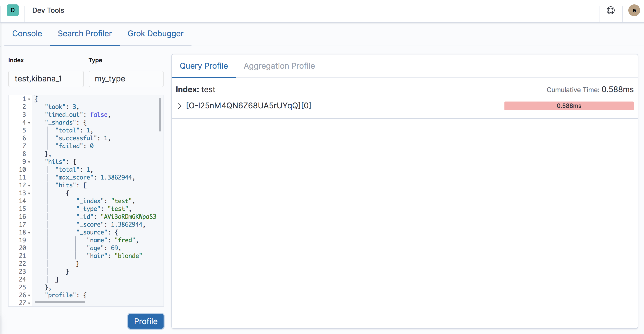The width and height of the screenshot is (644, 334).
Task: Click the 0.588ms timing bar
Action: (569, 106)
